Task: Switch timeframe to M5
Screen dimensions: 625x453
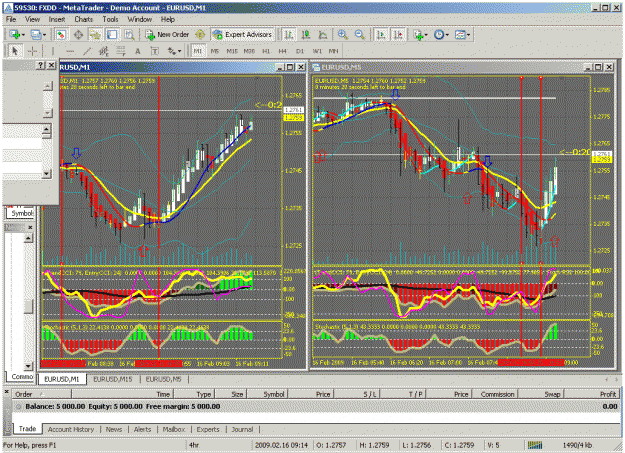Action: pos(215,51)
